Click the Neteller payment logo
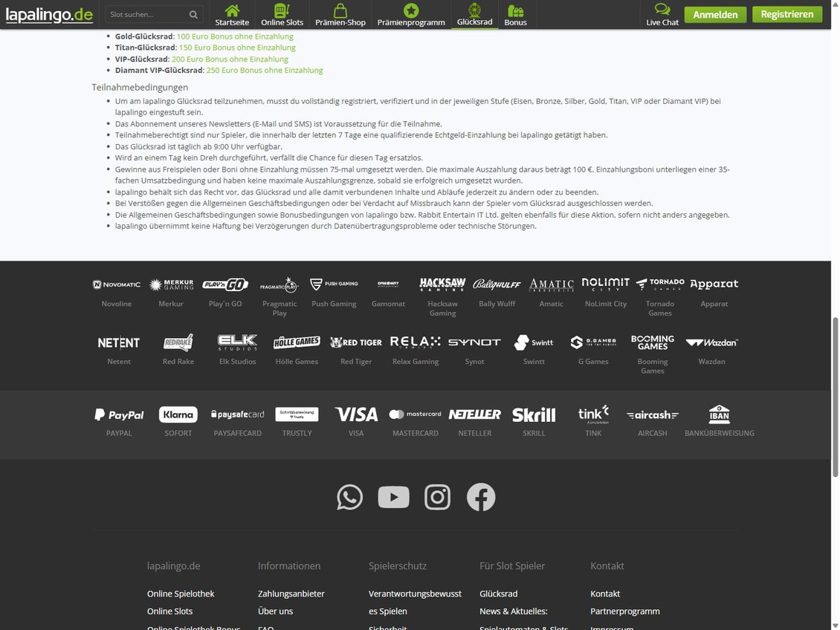The height and width of the screenshot is (630, 840). (475, 415)
